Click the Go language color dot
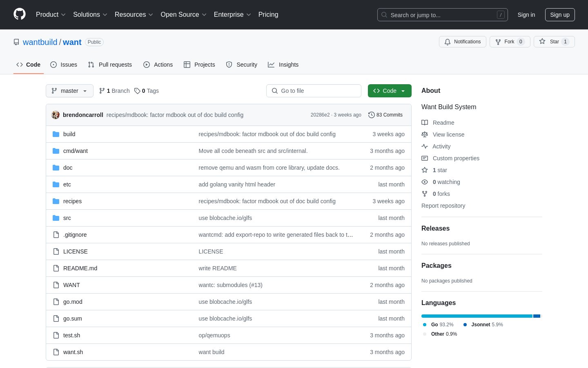The width and height of the screenshot is (588, 368). pos(425,325)
